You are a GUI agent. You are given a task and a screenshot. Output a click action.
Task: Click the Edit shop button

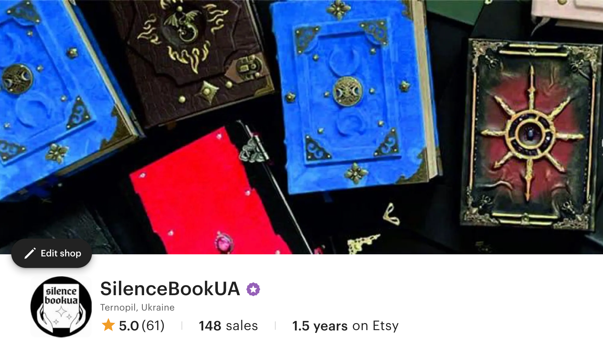51,253
